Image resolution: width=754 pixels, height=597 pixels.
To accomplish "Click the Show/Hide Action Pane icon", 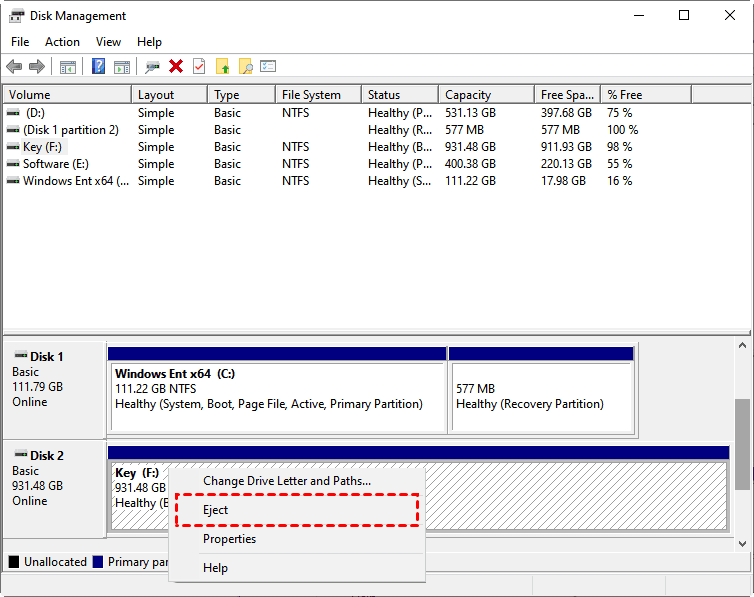I will 121,67.
